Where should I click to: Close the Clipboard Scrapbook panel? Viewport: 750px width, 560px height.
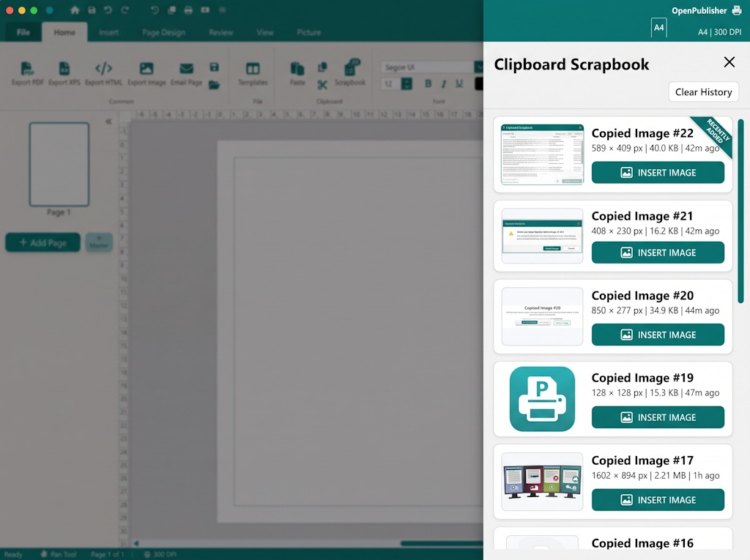pos(729,61)
